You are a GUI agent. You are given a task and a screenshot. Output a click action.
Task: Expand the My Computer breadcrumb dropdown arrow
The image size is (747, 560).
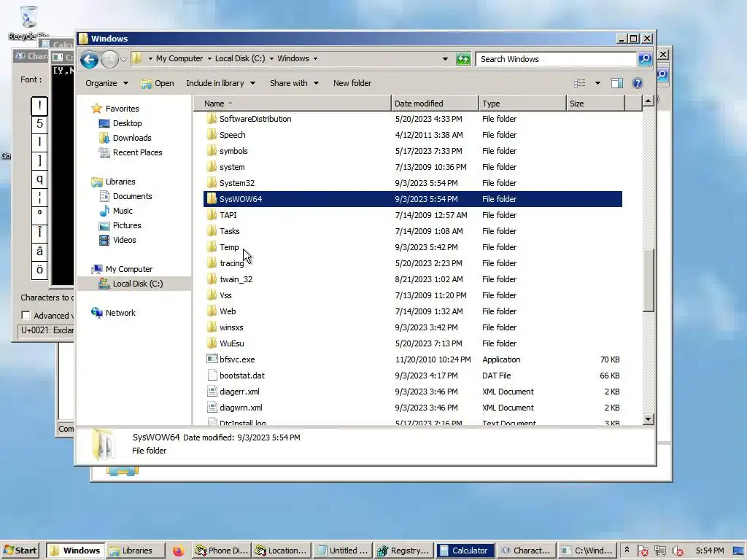209,58
